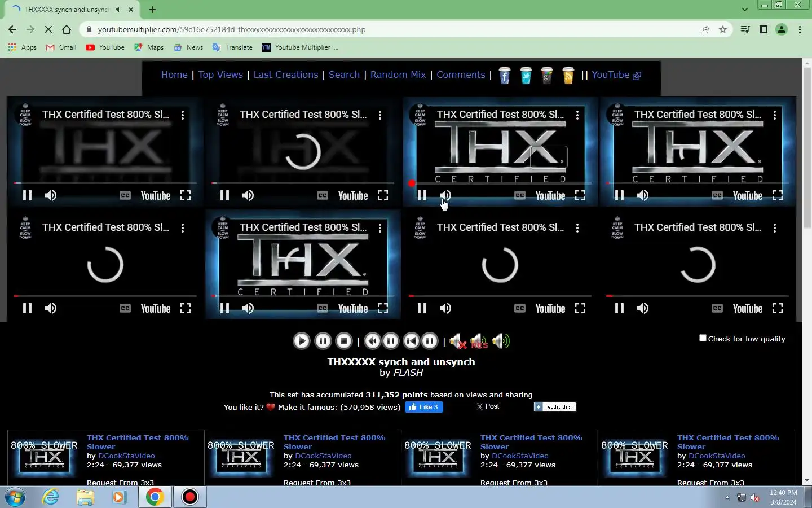Open the Home nav link
The image size is (812, 508).
(174, 75)
